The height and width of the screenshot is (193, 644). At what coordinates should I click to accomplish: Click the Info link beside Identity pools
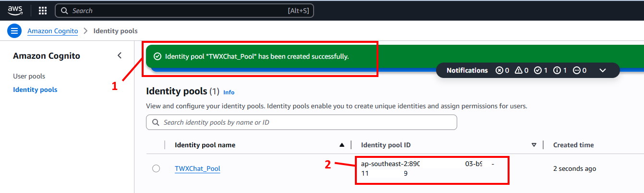pyautogui.click(x=229, y=92)
